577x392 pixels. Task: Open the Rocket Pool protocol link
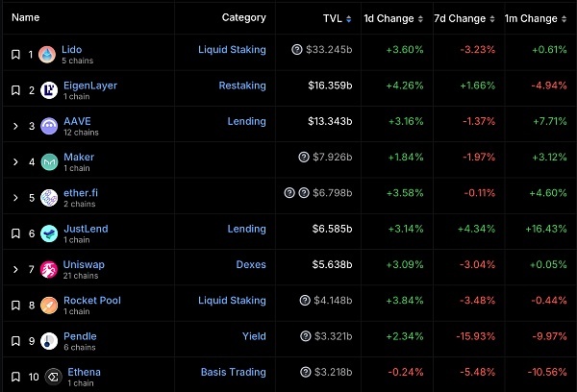(x=92, y=300)
